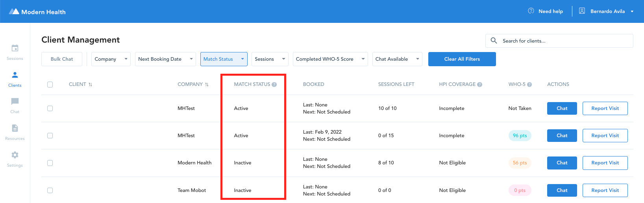Open the Sessions calendar icon in sidebar
Image resolution: width=644 pixels, height=203 pixels.
pyautogui.click(x=15, y=48)
